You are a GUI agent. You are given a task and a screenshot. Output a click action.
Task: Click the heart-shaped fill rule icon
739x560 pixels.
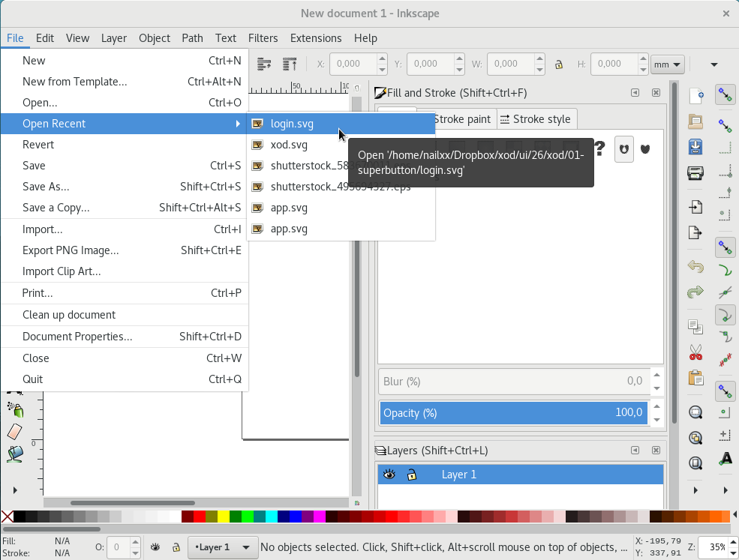point(645,149)
